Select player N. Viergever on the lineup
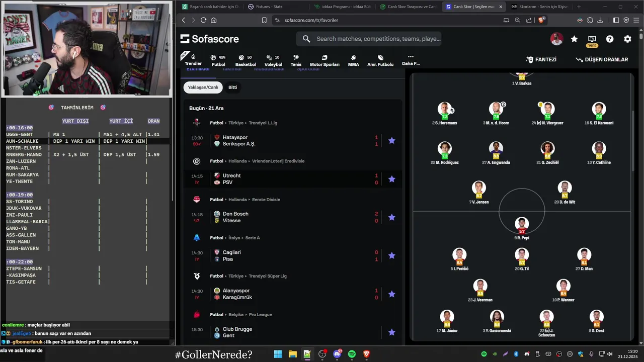Viewport: 644px width, 362px height. (x=547, y=114)
